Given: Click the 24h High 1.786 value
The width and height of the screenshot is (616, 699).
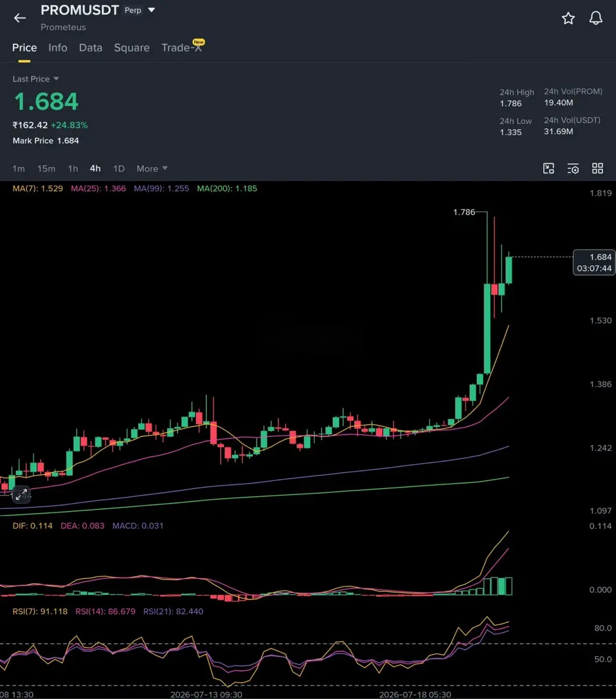Looking at the screenshot, I should 511,103.
